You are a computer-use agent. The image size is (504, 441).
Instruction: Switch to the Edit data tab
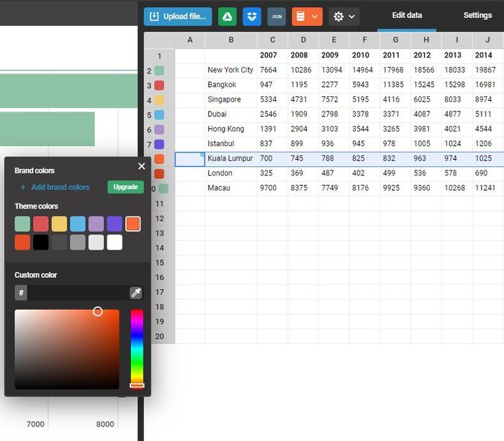tap(407, 15)
